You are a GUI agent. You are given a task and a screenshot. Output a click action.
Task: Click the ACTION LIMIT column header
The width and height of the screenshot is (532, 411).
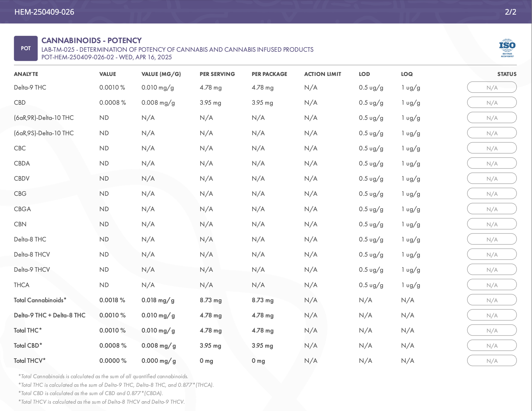pyautogui.click(x=322, y=74)
